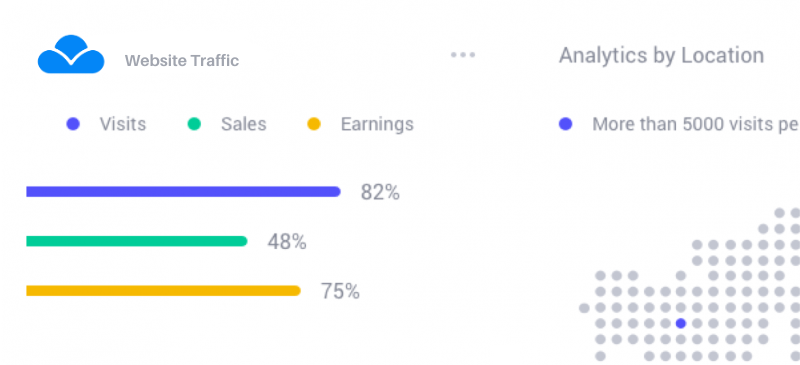The height and width of the screenshot is (365, 800).
Task: Click the More than 5000 visits label
Action: click(696, 124)
